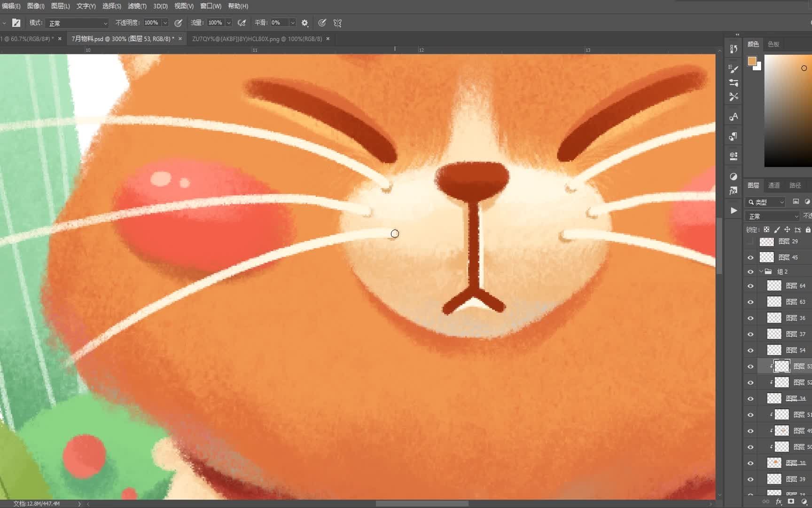Click opacity 100% value field

[151, 23]
